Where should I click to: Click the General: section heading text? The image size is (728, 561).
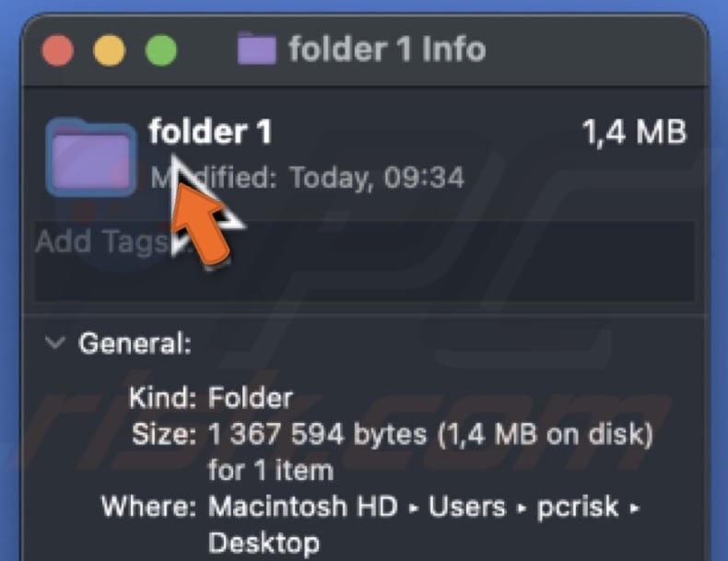click(x=135, y=345)
